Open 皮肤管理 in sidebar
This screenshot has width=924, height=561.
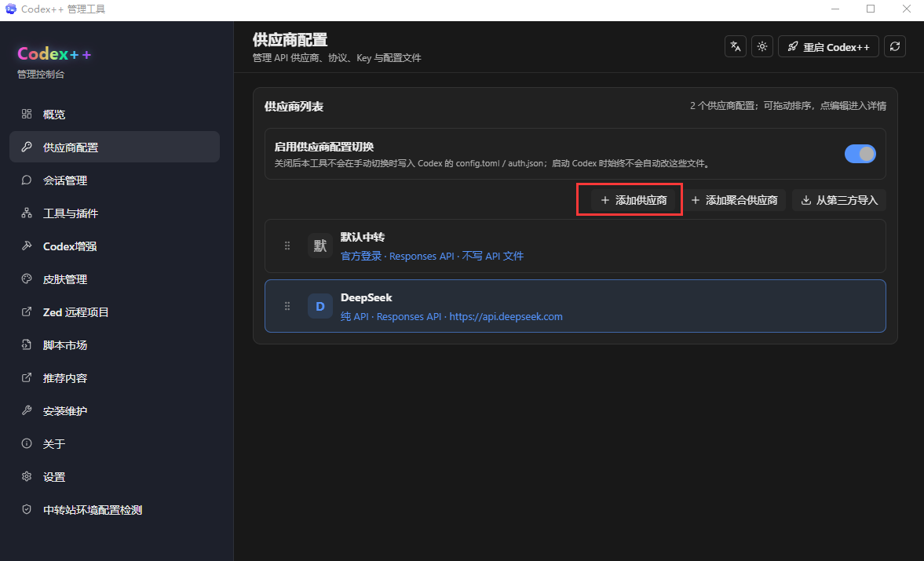coord(115,279)
